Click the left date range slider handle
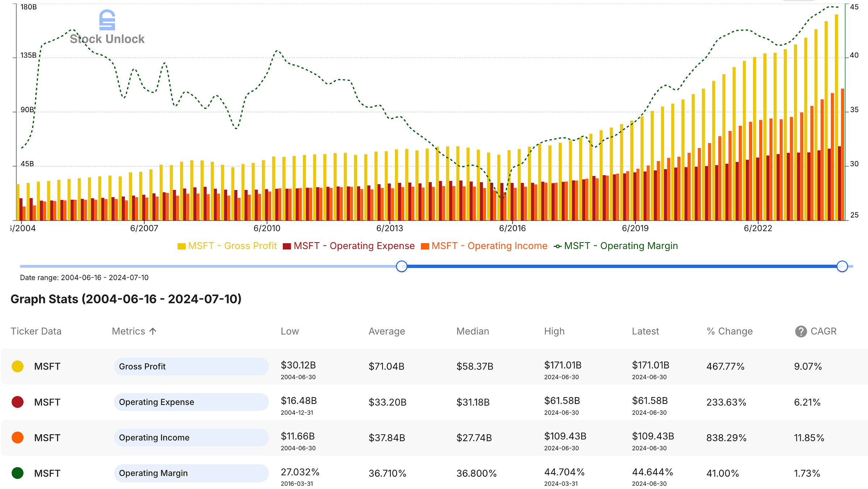The image size is (868, 489). [401, 266]
